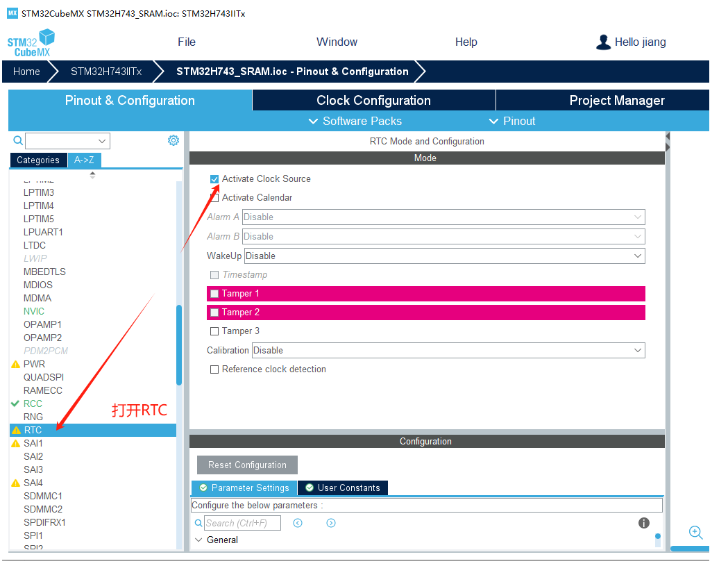The image size is (728, 566).
Task: Click the warning icon beside SAI4
Action: click(x=15, y=483)
